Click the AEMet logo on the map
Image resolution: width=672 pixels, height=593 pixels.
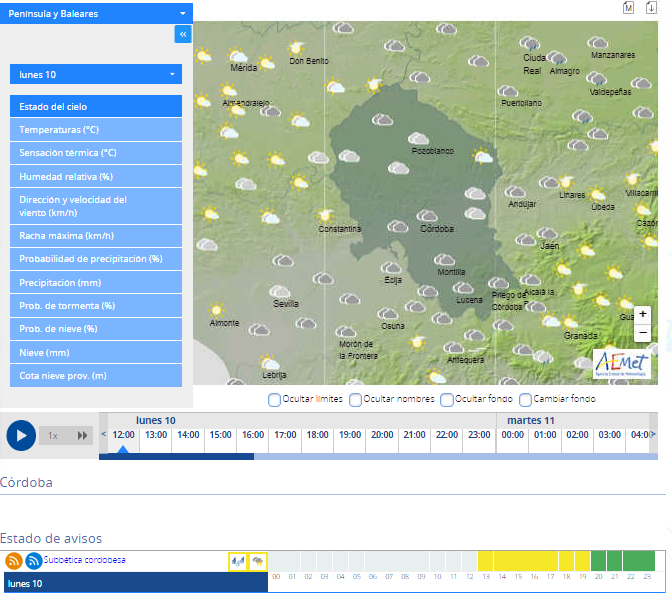click(622, 362)
